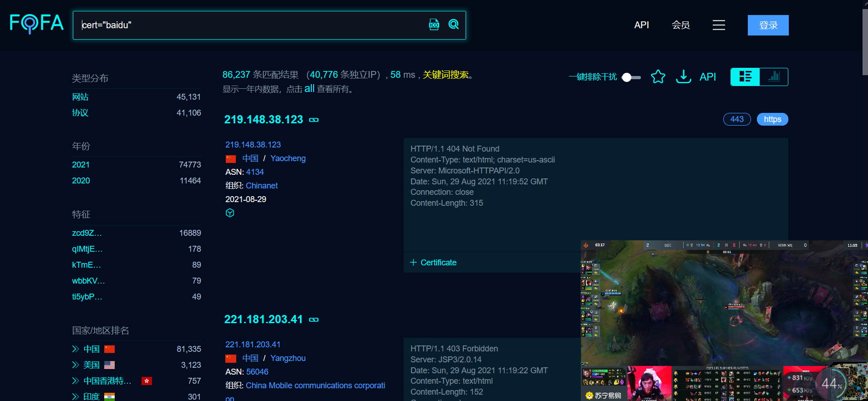Open API in top navigation
This screenshot has width=868, height=401.
[x=641, y=25]
